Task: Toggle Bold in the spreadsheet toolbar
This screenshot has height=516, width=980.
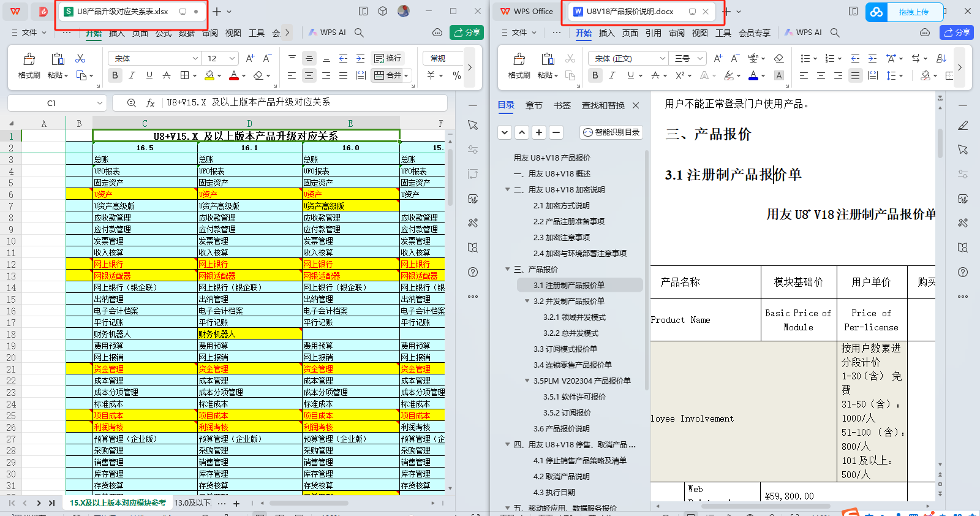Action: click(115, 75)
